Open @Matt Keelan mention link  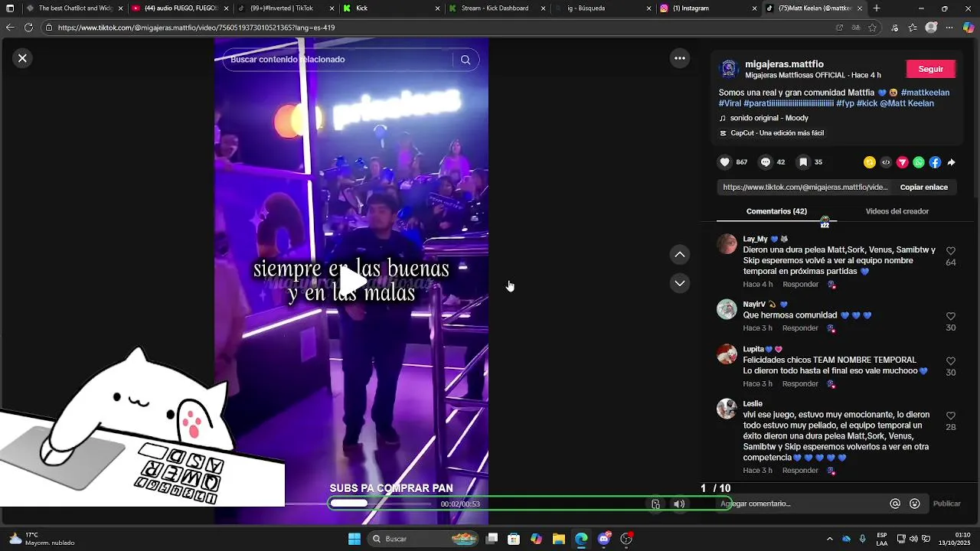(906, 103)
